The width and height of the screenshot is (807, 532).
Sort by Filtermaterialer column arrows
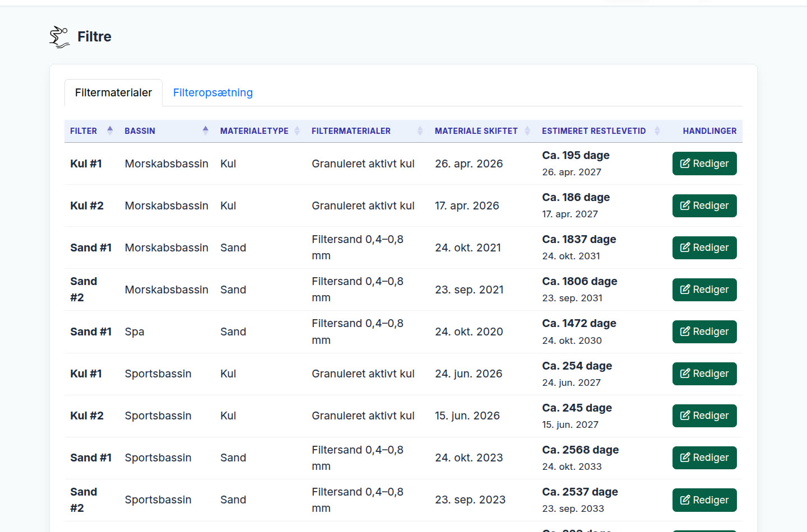click(420, 130)
